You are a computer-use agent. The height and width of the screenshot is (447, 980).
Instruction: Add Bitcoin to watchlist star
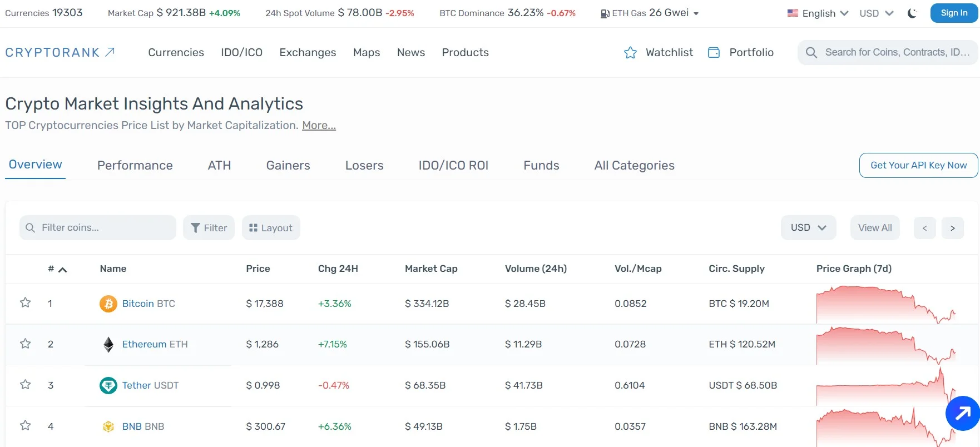(x=25, y=302)
